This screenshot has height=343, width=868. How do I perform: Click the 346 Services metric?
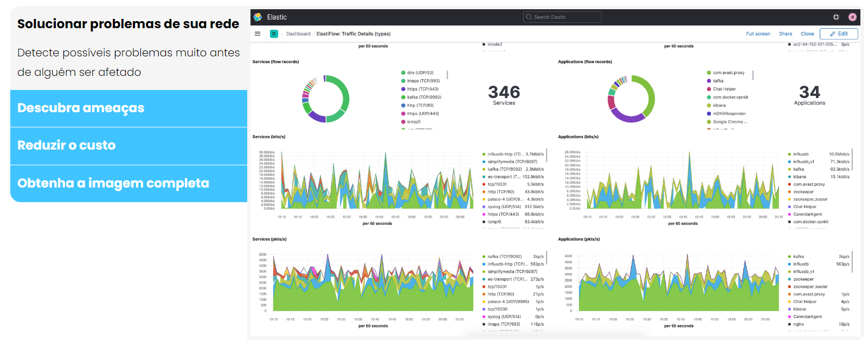pos(504,95)
